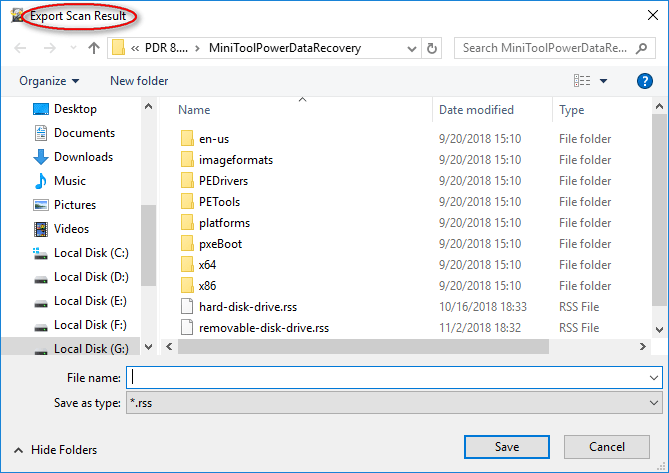Select Local Disk (D:) in sidebar
The height and width of the screenshot is (473, 669).
[91, 277]
